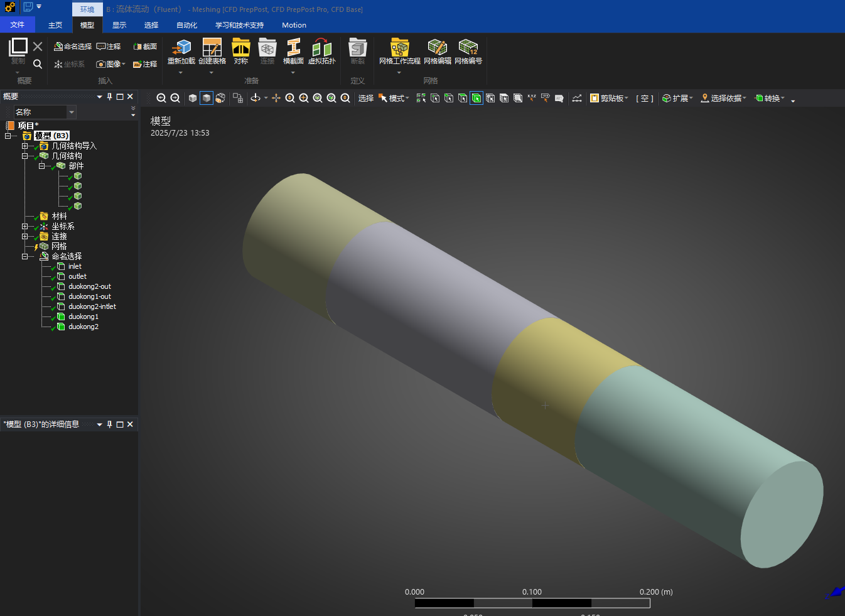This screenshot has height=616, width=845.
Task: Select the 虚拟拓扑 virtual topology tool
Action: tap(321, 50)
